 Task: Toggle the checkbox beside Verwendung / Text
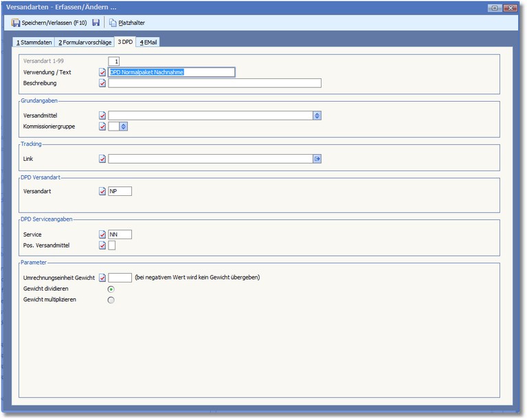point(103,72)
